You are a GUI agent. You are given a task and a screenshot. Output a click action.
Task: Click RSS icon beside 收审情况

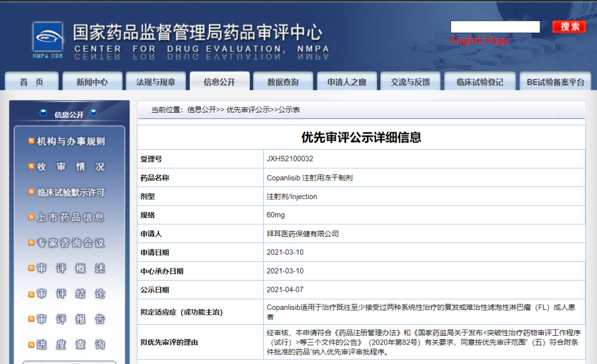31,167
